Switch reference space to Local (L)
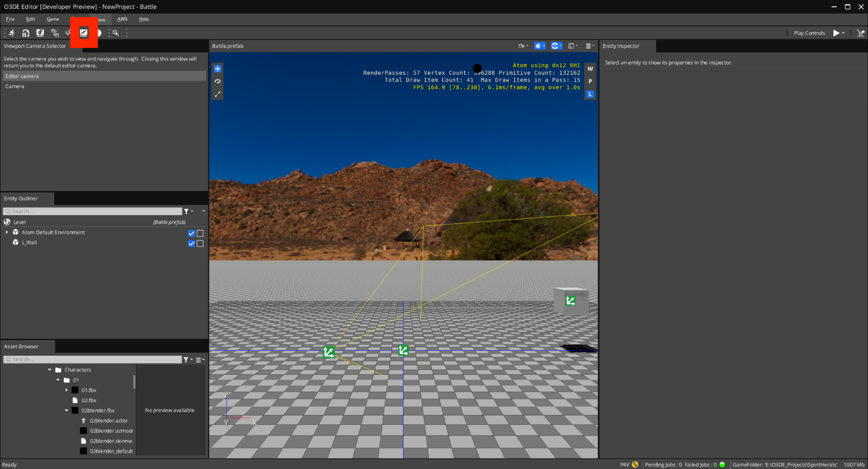Viewport: 868px width, 469px height. click(590, 94)
